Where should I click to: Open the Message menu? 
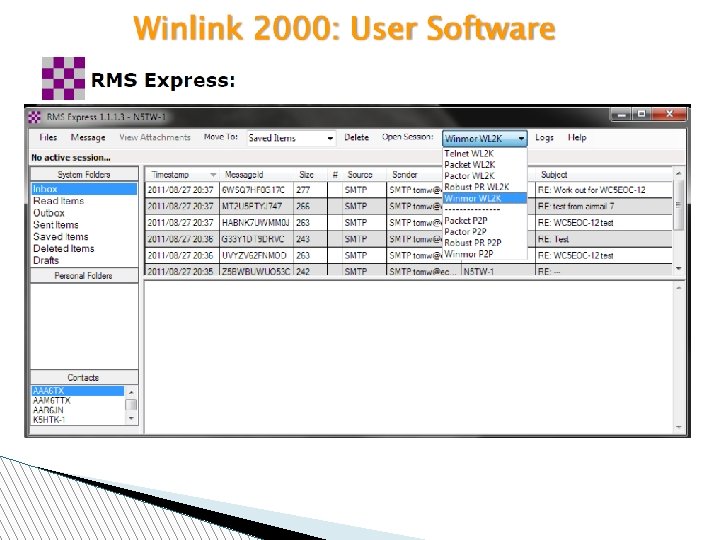88,137
